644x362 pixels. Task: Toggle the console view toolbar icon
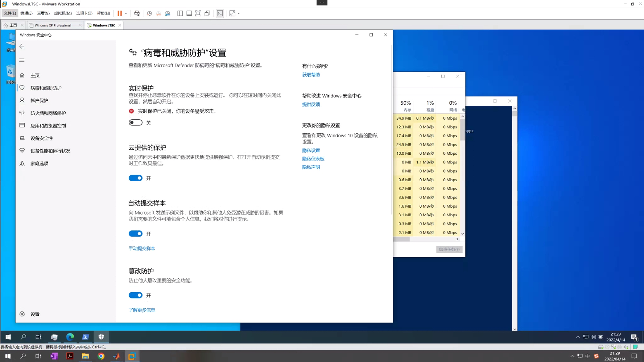220,13
